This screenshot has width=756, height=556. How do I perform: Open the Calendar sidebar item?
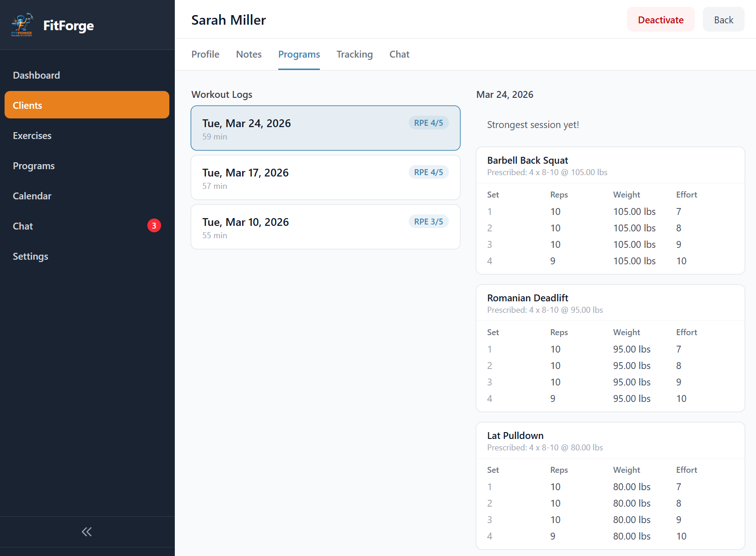point(32,196)
